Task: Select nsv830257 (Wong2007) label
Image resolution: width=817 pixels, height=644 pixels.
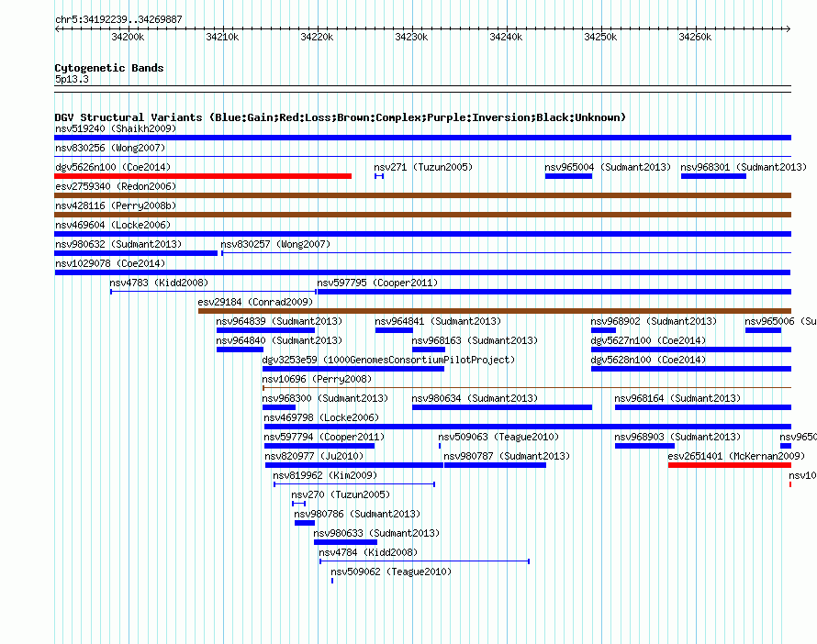Action: coord(275,244)
